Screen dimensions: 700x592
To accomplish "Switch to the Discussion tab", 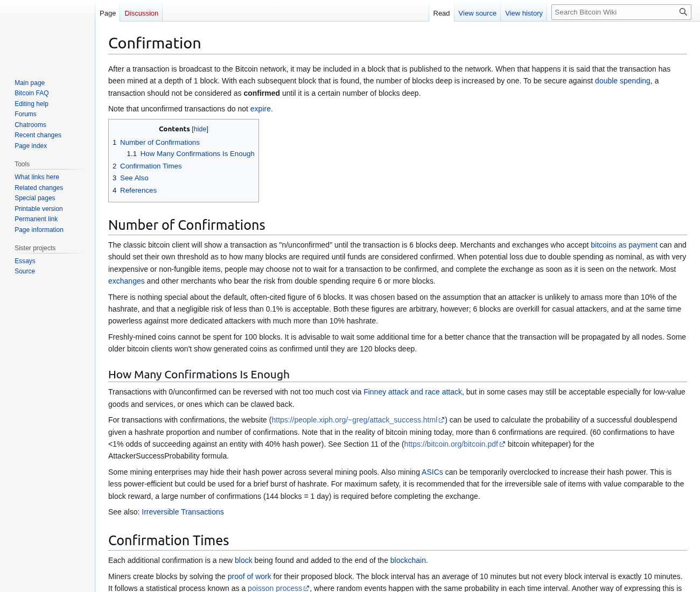I will coord(142,13).
